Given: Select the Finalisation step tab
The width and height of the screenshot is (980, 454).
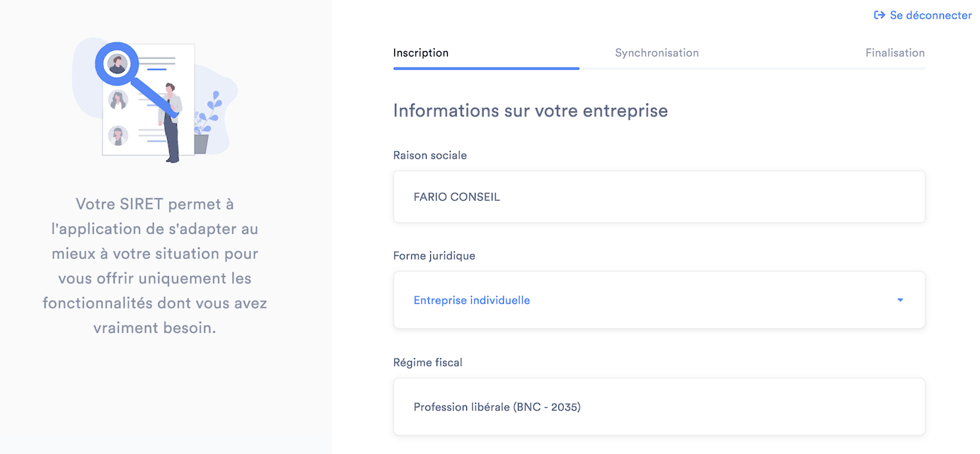Looking at the screenshot, I should point(894,52).
